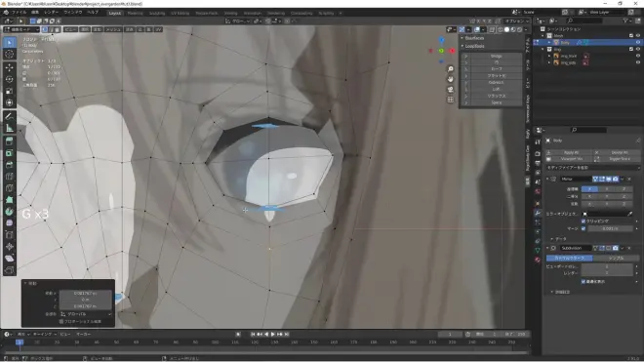644x362 pixels.
Task: Select the Annotate pencil tool
Action: click(10, 116)
